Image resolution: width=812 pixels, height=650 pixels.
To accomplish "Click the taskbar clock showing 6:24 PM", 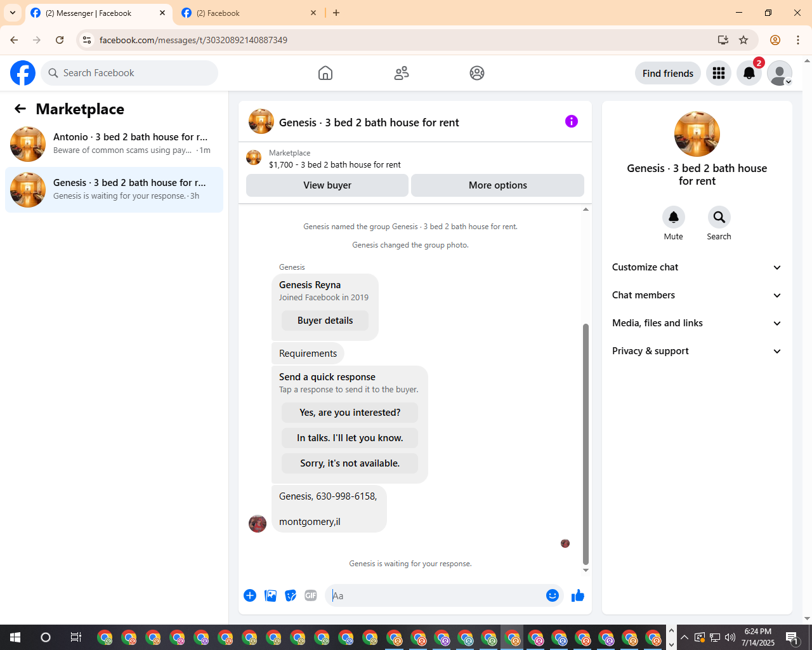I will point(758,637).
